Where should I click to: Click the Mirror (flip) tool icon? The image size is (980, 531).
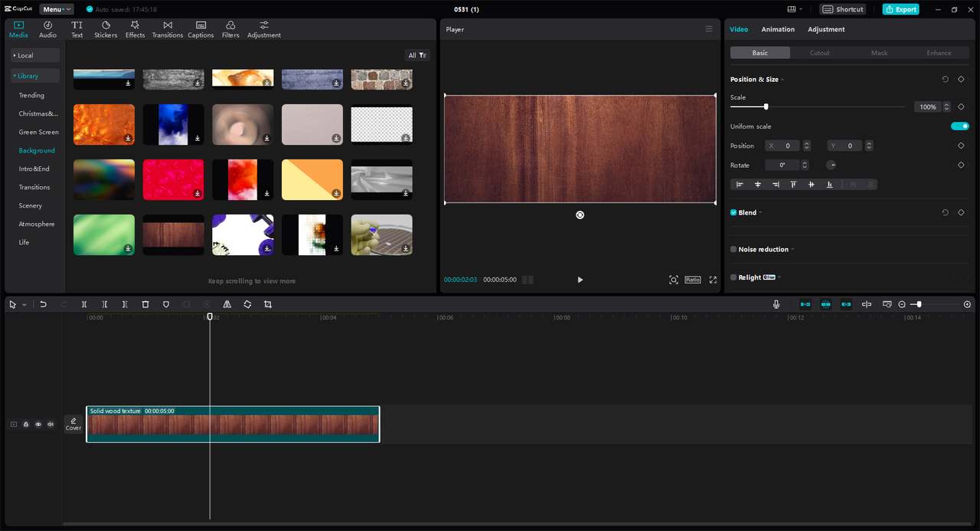click(227, 304)
